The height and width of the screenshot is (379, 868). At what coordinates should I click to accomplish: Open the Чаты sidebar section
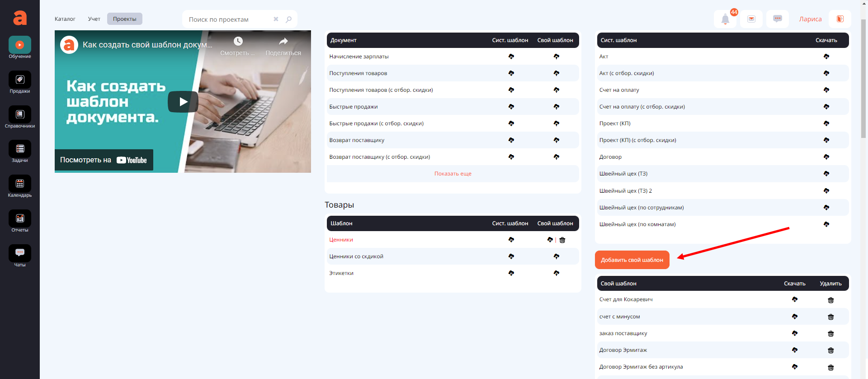click(20, 256)
